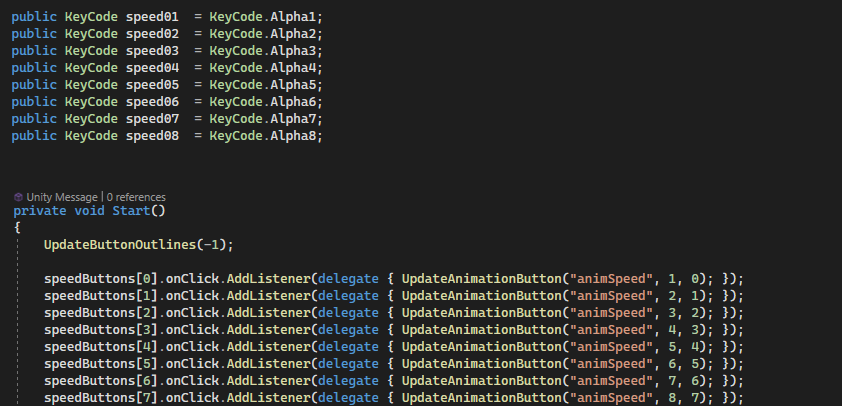Click UpdateAnimationButton on the speedButtons[6] line
842x406 pixels.
[482, 381]
